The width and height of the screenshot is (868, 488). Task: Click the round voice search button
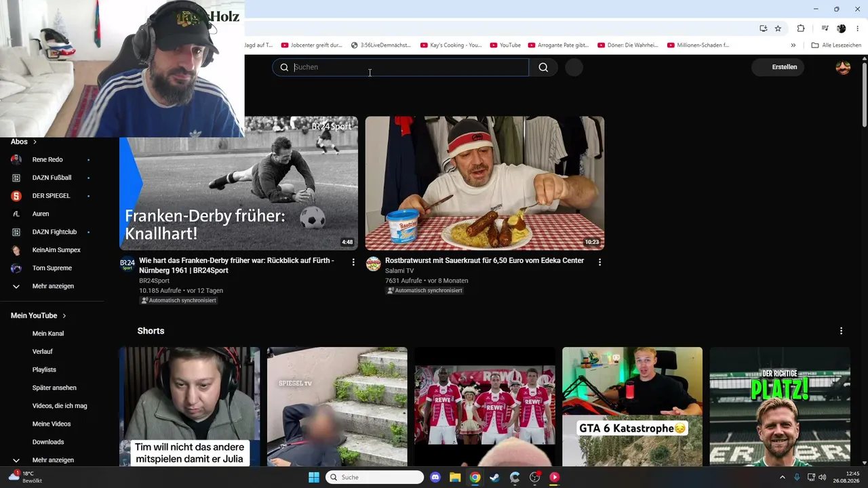tap(574, 67)
